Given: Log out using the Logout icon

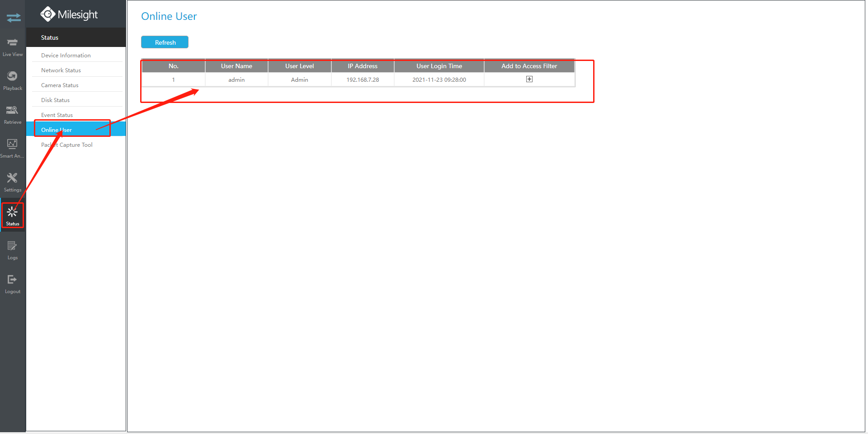Looking at the screenshot, I should coord(13,284).
